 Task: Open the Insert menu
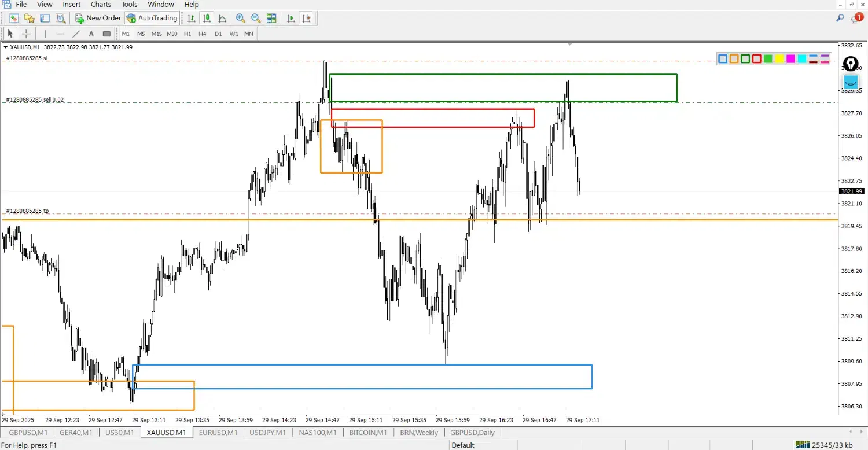(72, 5)
